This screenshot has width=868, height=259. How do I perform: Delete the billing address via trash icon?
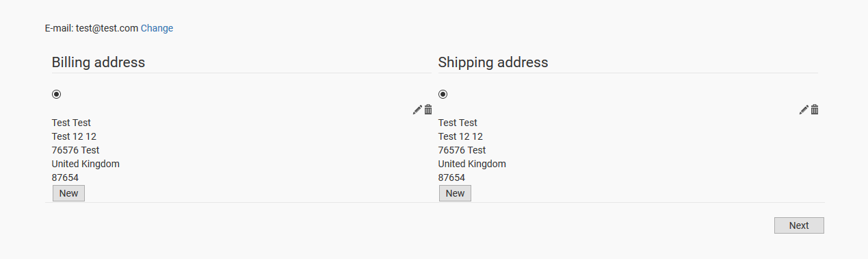pos(428,110)
